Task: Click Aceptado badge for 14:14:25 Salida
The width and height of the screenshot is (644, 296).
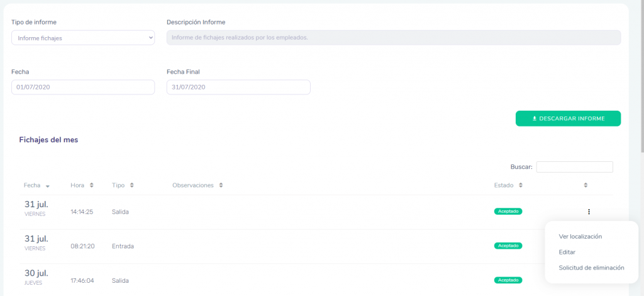Action: tap(508, 211)
